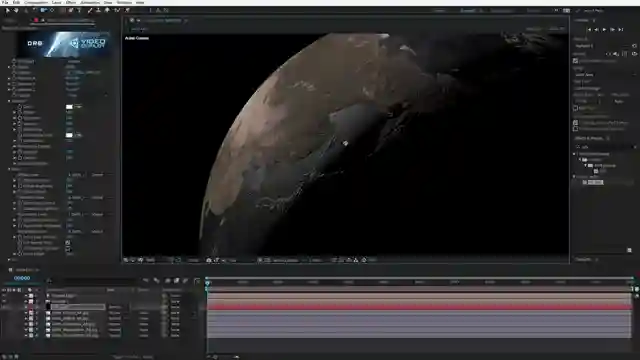Toggle Cache Before Playback checkbox
The image size is (640, 360).
click(576, 61)
